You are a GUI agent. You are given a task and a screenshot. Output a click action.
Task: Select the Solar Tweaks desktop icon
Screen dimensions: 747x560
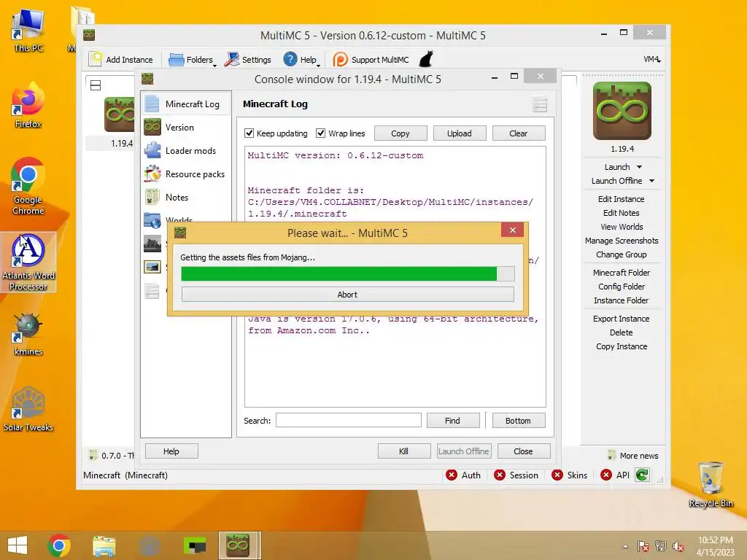click(28, 410)
